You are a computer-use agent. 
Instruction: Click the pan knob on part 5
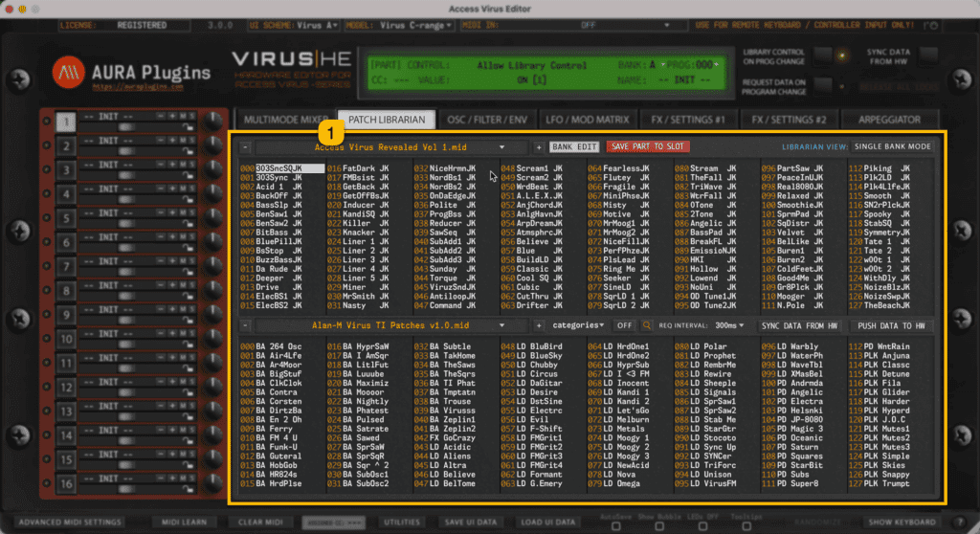pyautogui.click(x=213, y=217)
